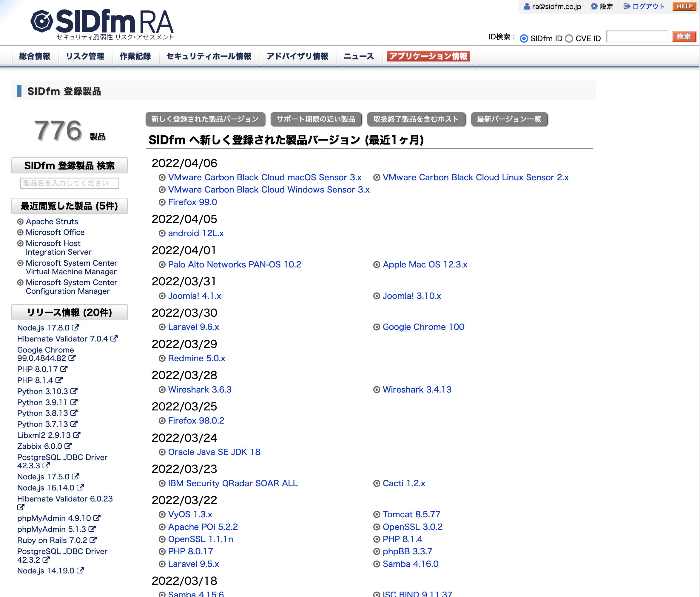Open PostgreSQL JDBC Driver 42.3.3 release link
Viewport: 700px width, 597px height.
62,461
